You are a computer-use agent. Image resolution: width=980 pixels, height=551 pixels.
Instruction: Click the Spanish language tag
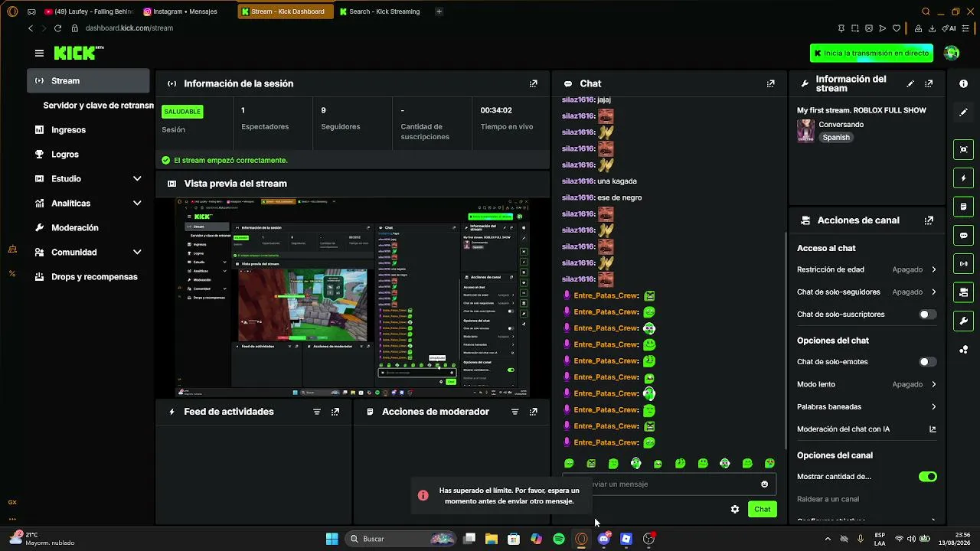coord(836,138)
